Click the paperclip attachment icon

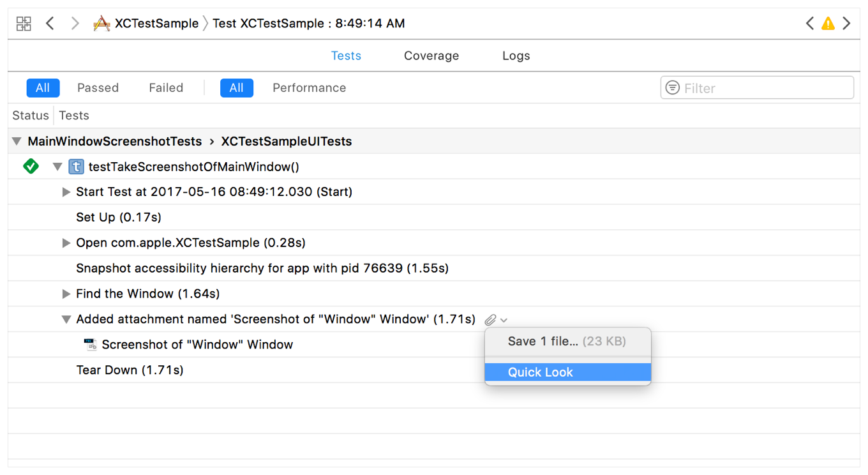(490, 320)
